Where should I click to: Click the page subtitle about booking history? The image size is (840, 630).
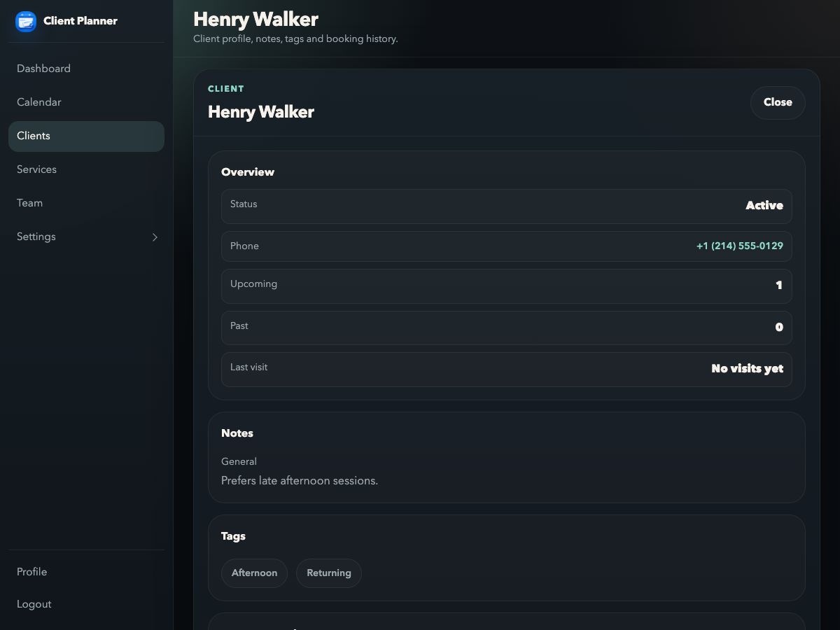[x=295, y=39]
